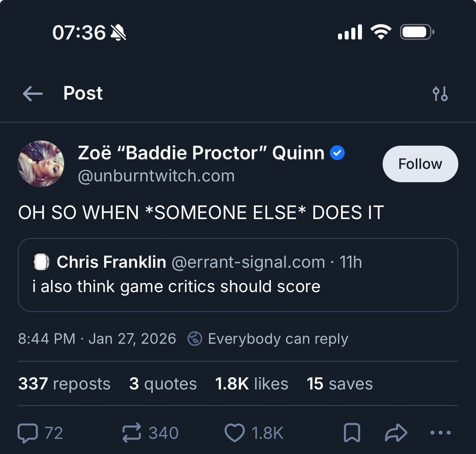Tap the battery icon in status bar
Screen dimensions: 476x454
[417, 32]
